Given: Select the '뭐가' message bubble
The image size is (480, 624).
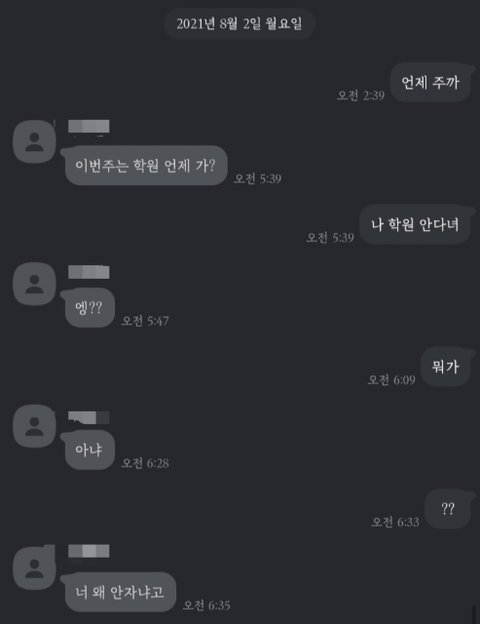Looking at the screenshot, I should coord(446,367).
